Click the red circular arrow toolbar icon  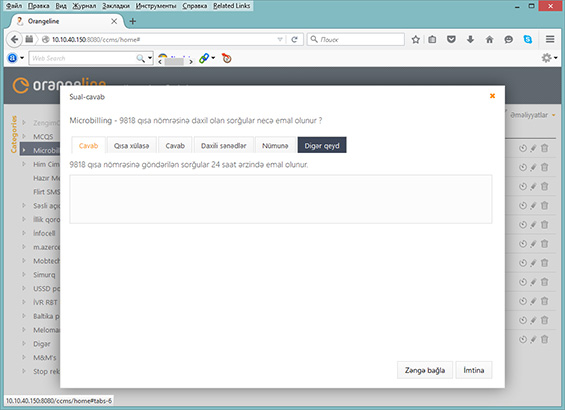(x=227, y=58)
